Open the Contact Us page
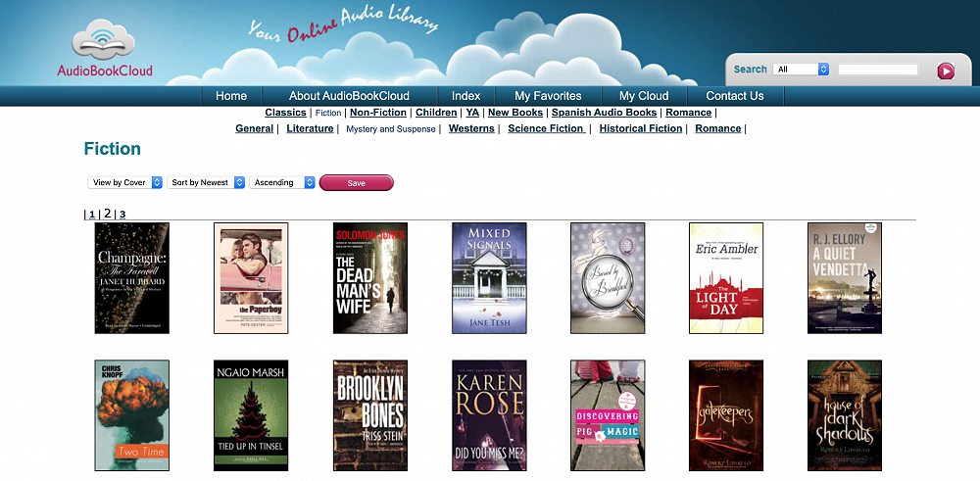Image resolution: width=980 pixels, height=481 pixels. tap(734, 96)
